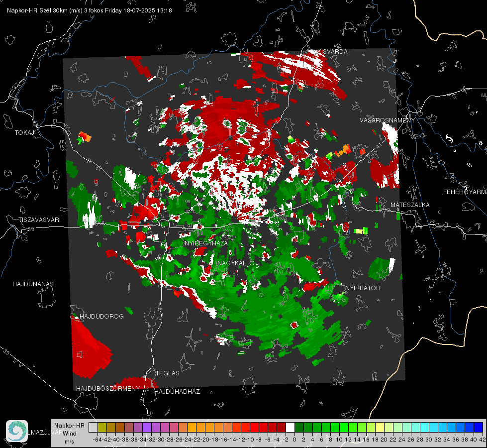This screenshot has width=487, height=448.
Task: Click the TISZAVASVÁRI town label
Action: (x=39, y=220)
